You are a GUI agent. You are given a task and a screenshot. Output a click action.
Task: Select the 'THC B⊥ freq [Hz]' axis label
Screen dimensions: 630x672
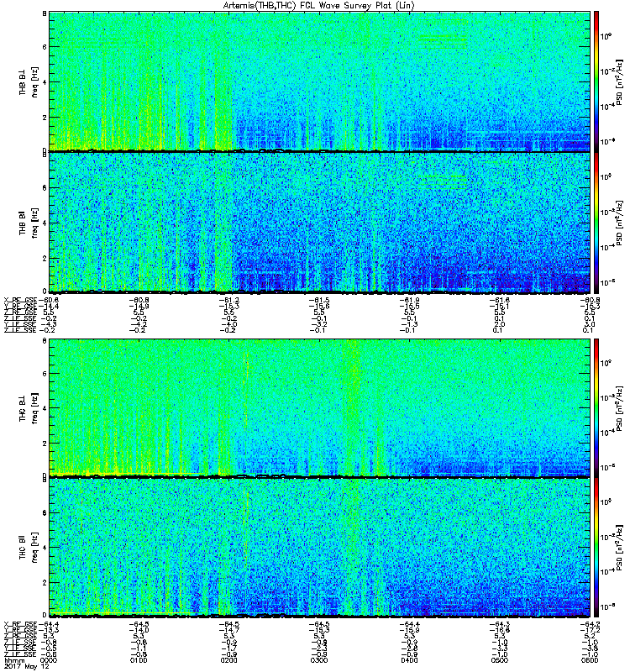(29, 408)
